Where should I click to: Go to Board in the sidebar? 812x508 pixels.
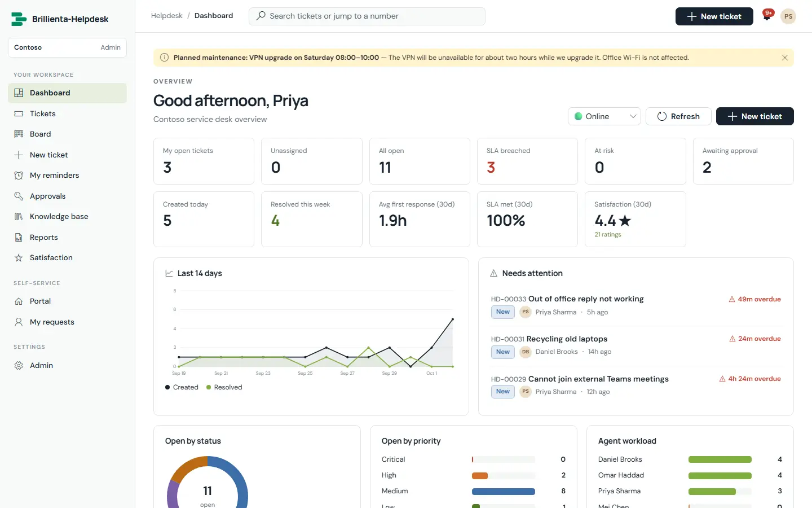click(x=67, y=134)
